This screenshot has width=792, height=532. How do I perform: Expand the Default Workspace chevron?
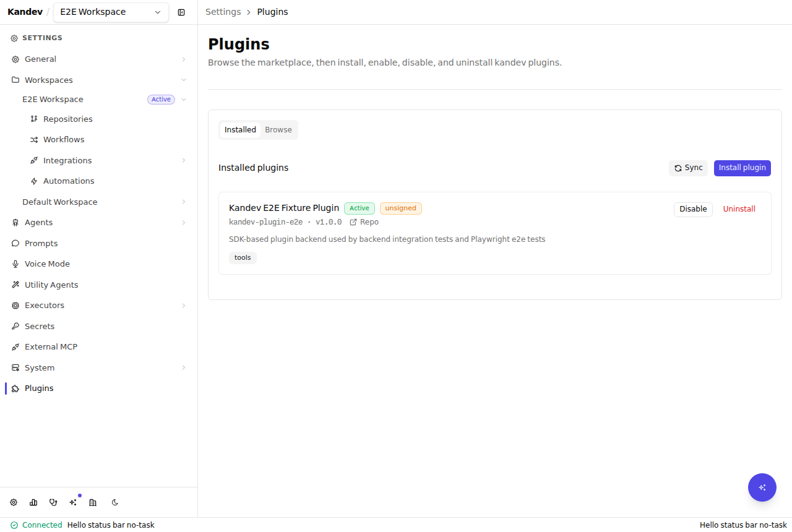pos(184,202)
